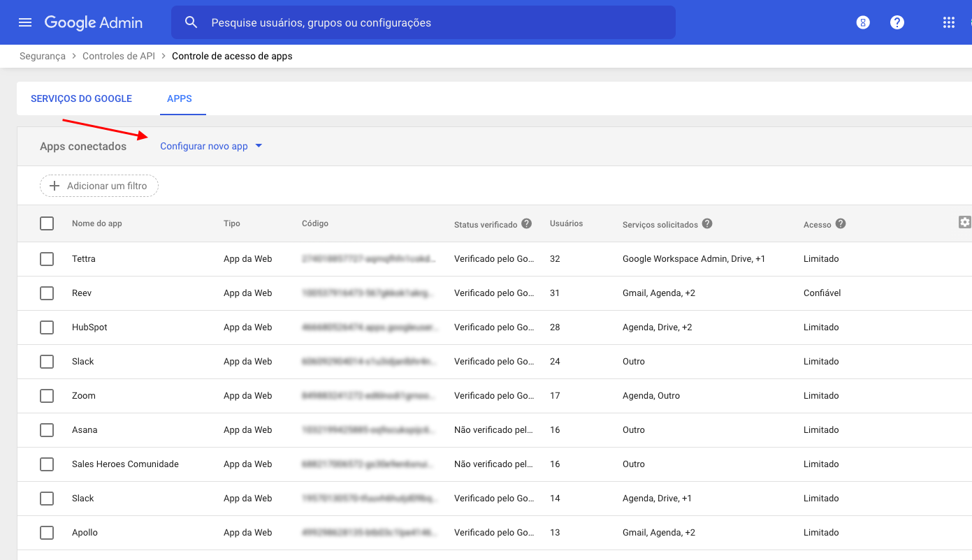This screenshot has height=560, width=972.
Task: Open table column settings gear
Action: (965, 222)
